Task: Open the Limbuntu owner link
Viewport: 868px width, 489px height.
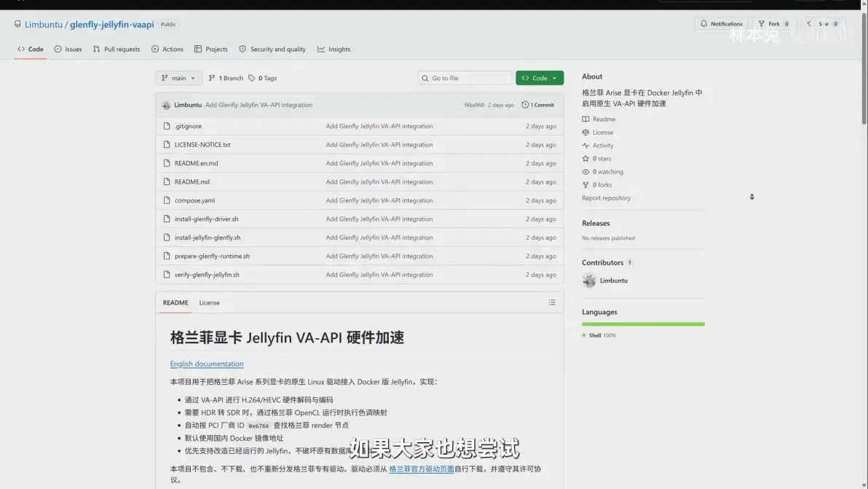Action: (44, 24)
